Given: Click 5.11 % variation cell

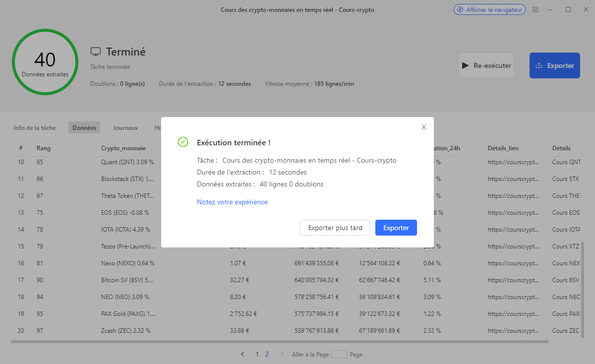Looking at the screenshot, I should tap(432, 280).
